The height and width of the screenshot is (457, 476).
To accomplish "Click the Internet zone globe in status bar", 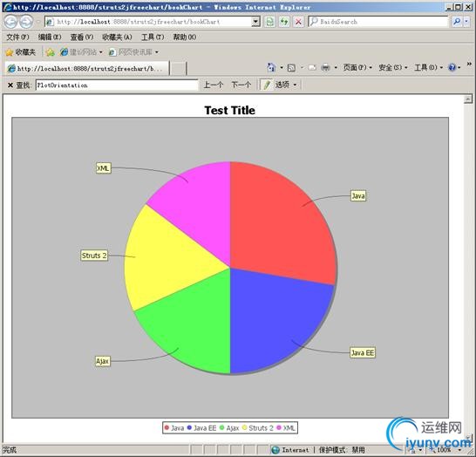I will click(275, 450).
